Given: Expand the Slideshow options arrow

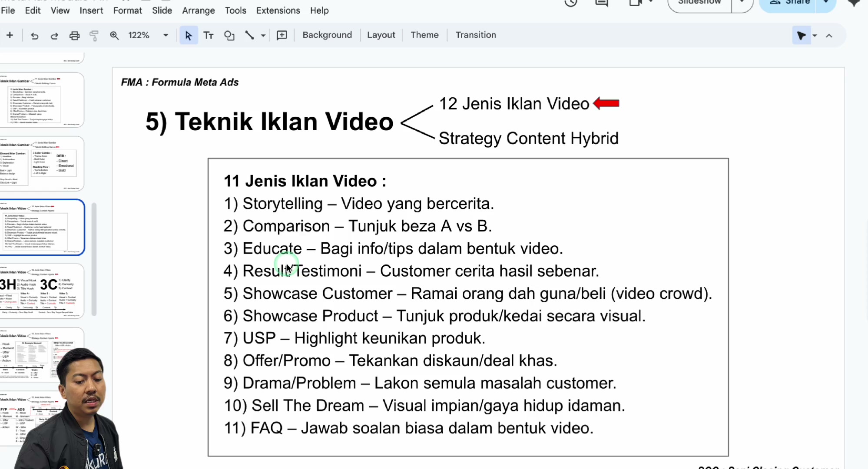Looking at the screenshot, I should click(742, 3).
